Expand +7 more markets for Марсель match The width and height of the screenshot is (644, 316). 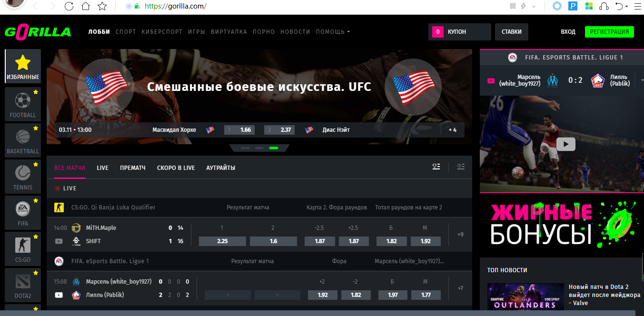click(x=460, y=288)
